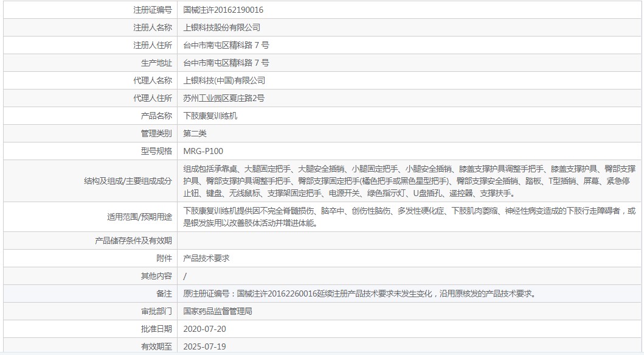Select approval department 国家药品监督管理局
Image resolution: width=644 pixels, height=355 pixels.
[218, 311]
